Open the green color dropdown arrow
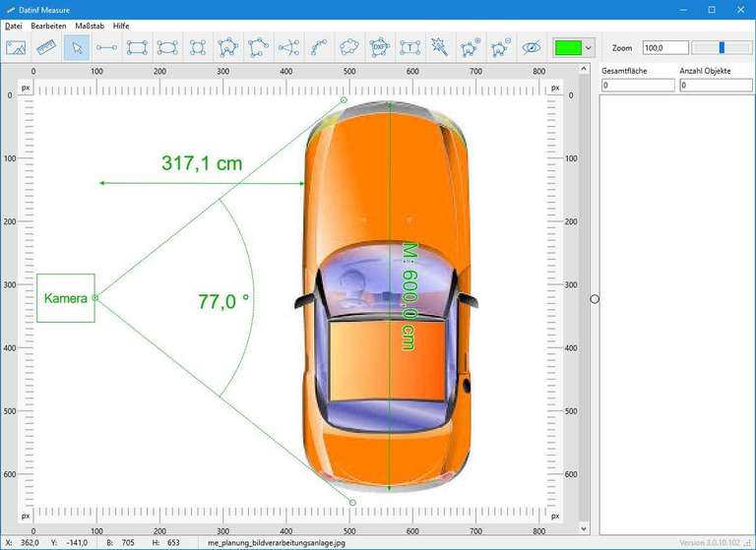 (589, 47)
